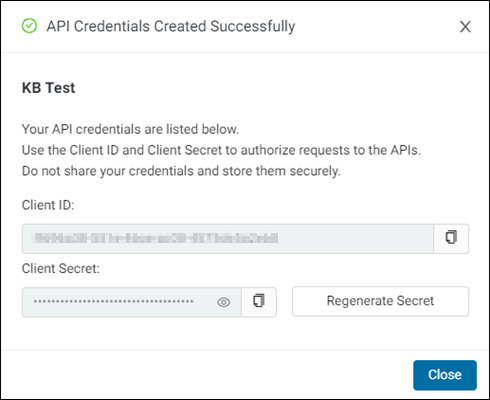Copy the Client Secret to clipboard
490x400 pixels.
pos(259,302)
